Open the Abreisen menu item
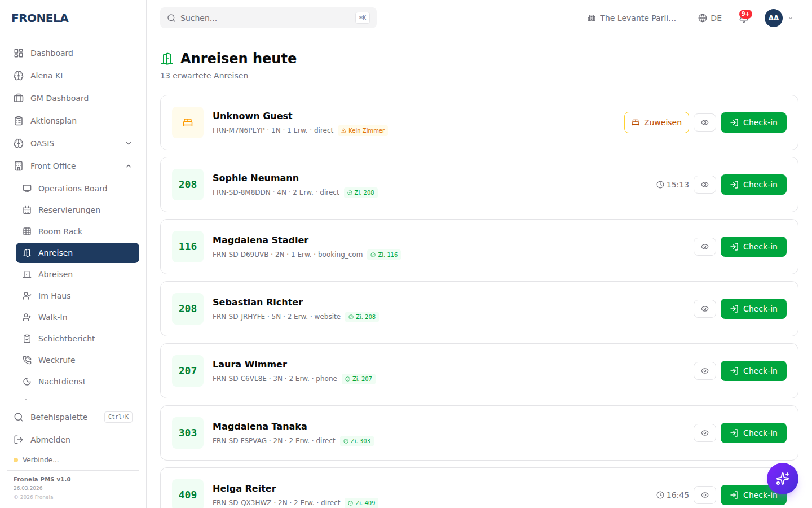The width and height of the screenshot is (812, 508). click(55, 274)
